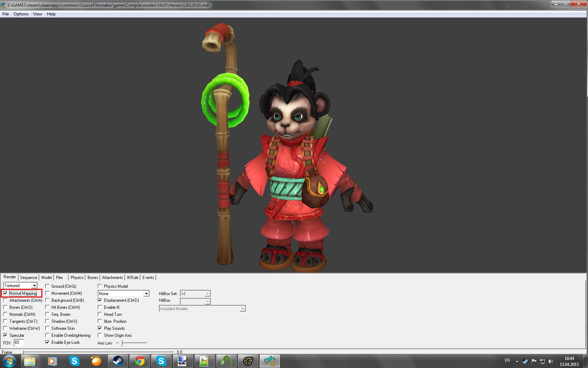Screen dimensions: 588x368
Task: Click the Half-Life Model Viewer taskbar icon
Action: point(270,361)
